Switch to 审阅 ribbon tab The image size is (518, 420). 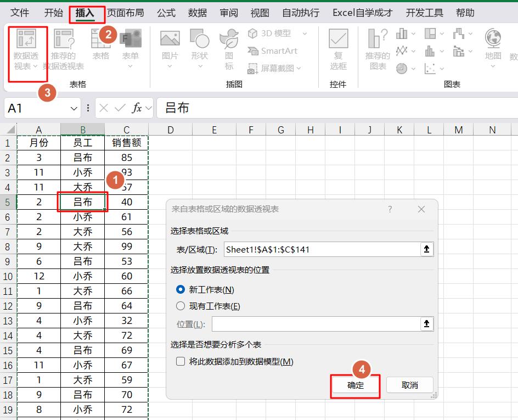point(229,13)
